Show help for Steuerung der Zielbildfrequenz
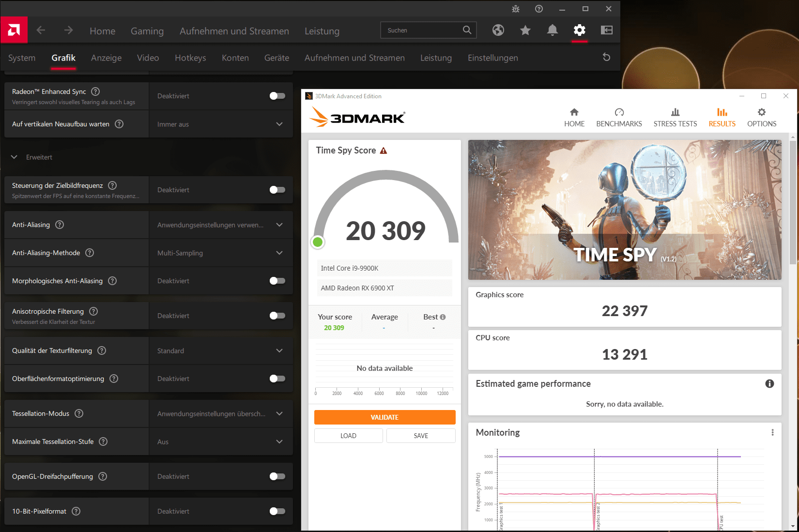This screenshot has width=799, height=532. 112,185
